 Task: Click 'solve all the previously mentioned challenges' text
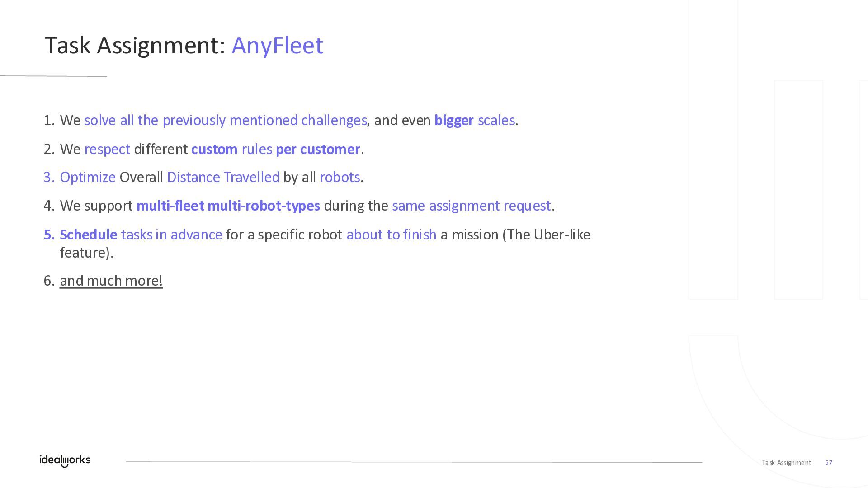click(x=225, y=120)
